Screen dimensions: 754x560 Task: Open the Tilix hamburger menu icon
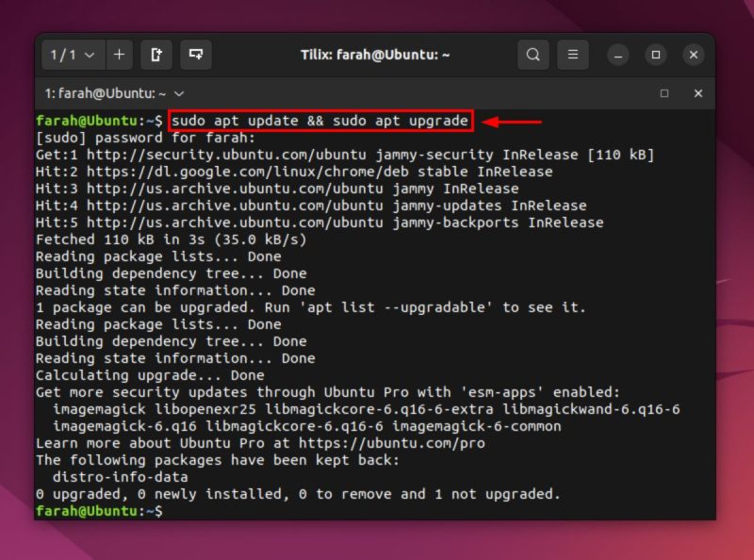(573, 55)
